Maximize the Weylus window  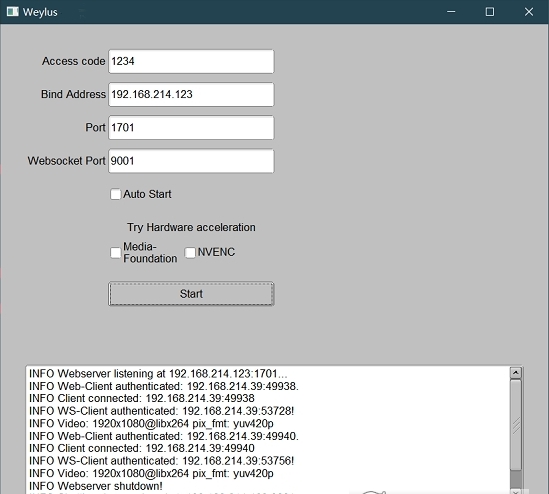click(x=490, y=12)
